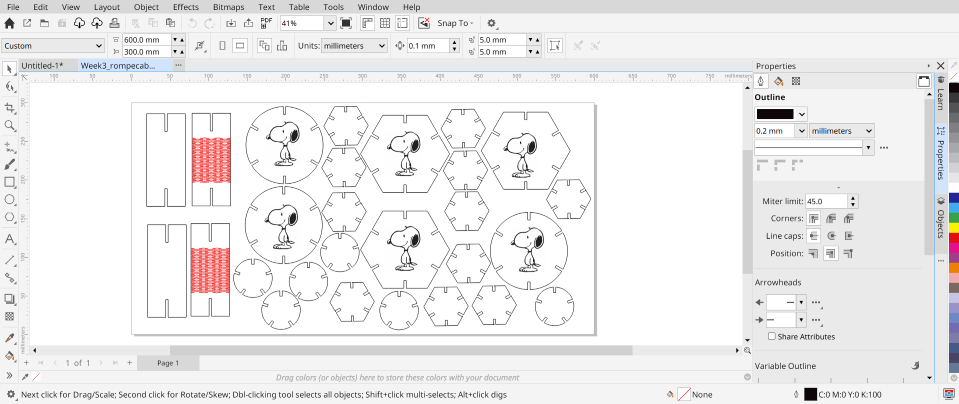The width and height of the screenshot is (959, 404).
Task: Enable the Share Attributes checkbox
Action: click(772, 337)
